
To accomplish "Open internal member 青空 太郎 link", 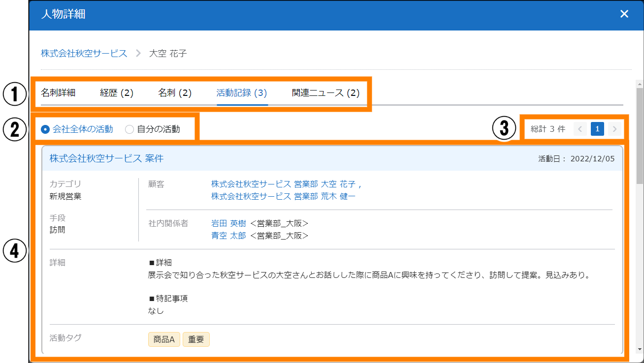I will [228, 236].
